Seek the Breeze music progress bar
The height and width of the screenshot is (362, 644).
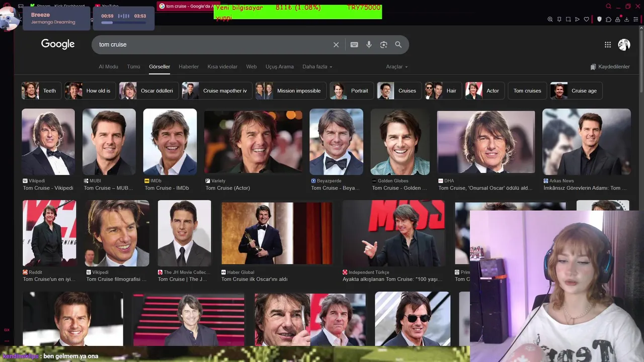click(123, 23)
